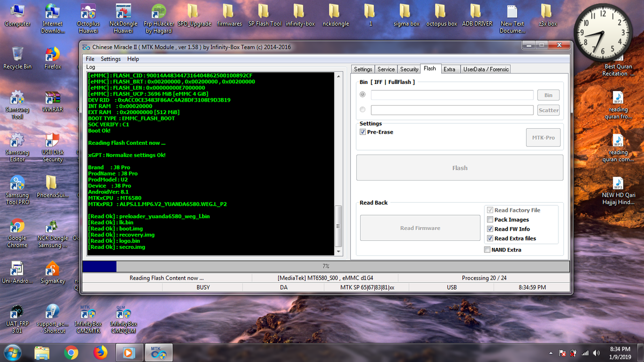Open the Computer desktop icon
Viewport: 644px width, 362px height.
pos(17,16)
